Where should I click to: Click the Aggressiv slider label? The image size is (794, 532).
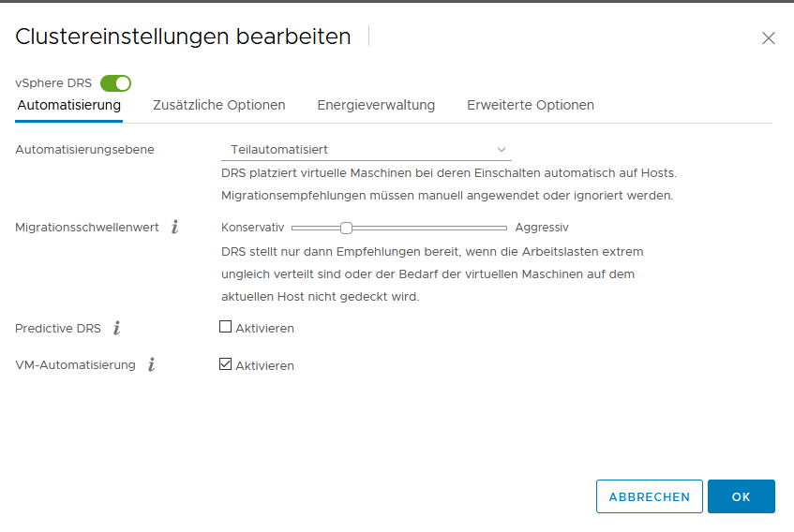tap(542, 228)
